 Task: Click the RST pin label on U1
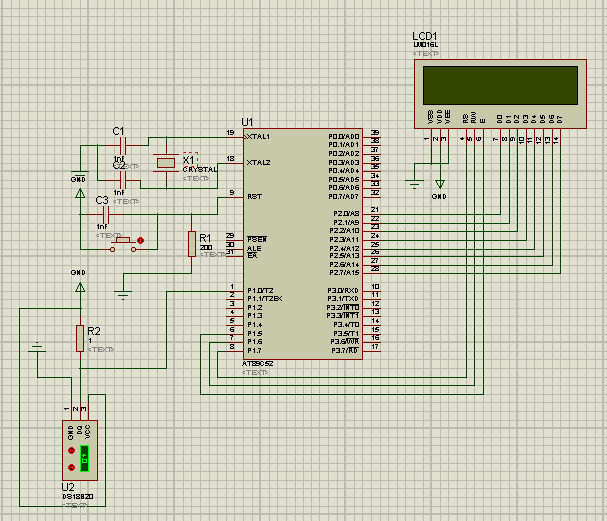pos(254,197)
